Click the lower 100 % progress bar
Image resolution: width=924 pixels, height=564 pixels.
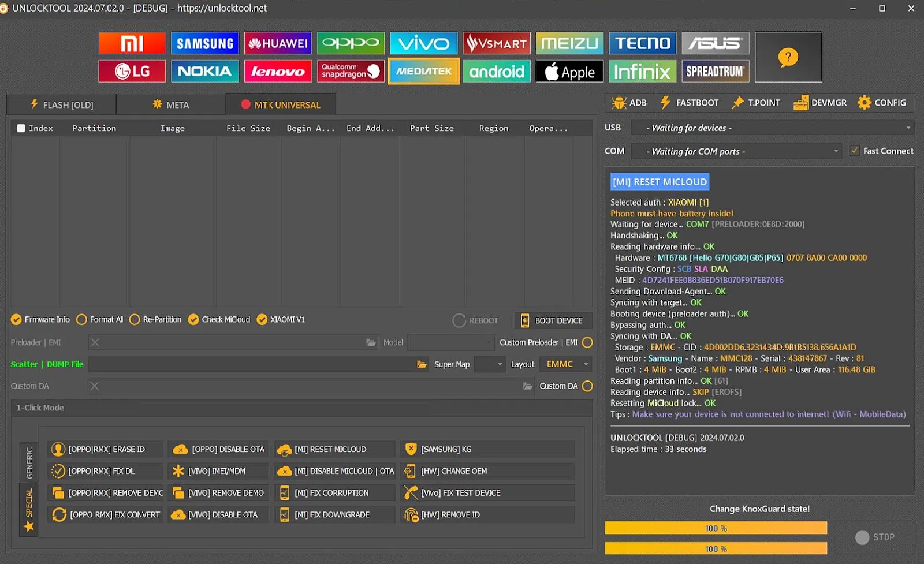[x=716, y=549]
